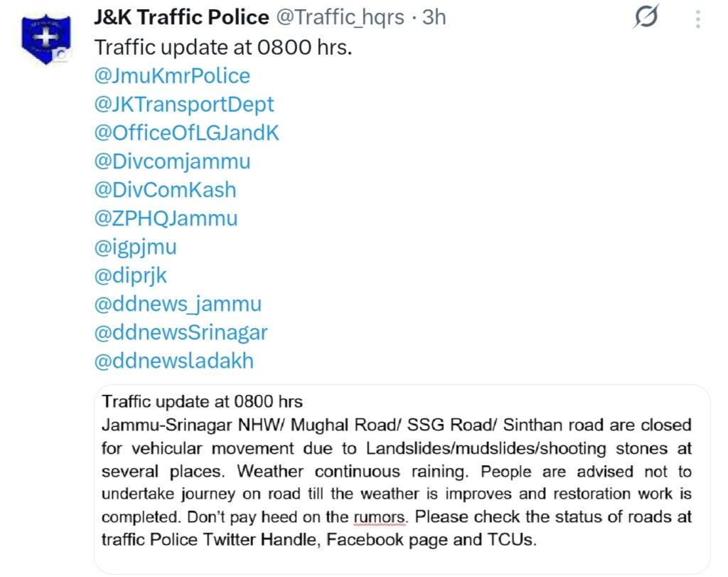Open the 3h timestamp of the tweet
This screenshot has height=577, width=728.
(434, 17)
